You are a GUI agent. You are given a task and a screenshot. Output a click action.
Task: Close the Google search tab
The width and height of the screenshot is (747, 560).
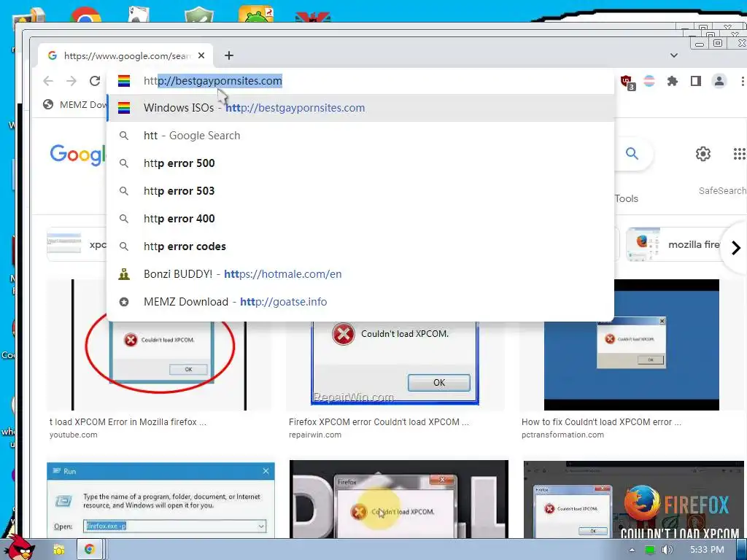click(x=201, y=55)
